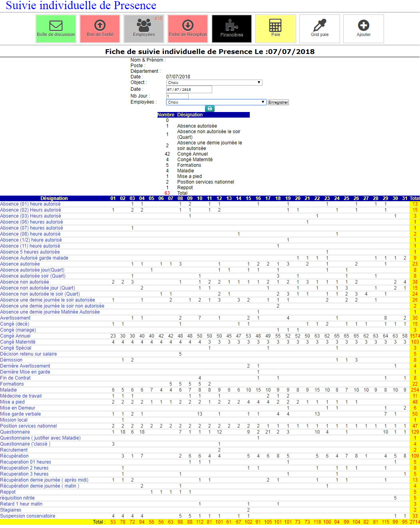Open Questionnaire ('classé ) link

(25, 444)
